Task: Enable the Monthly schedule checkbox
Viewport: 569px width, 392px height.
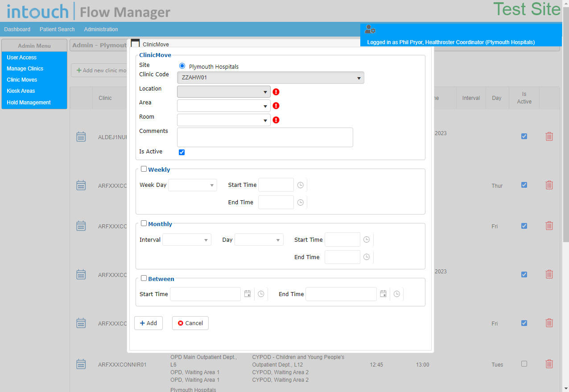Action: pos(144,223)
